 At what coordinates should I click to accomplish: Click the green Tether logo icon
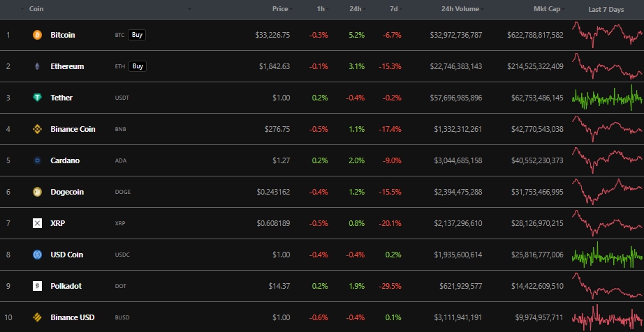click(37, 98)
